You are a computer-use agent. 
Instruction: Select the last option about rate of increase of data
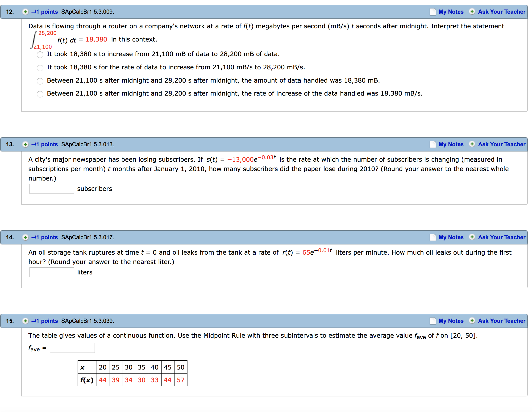click(x=40, y=94)
